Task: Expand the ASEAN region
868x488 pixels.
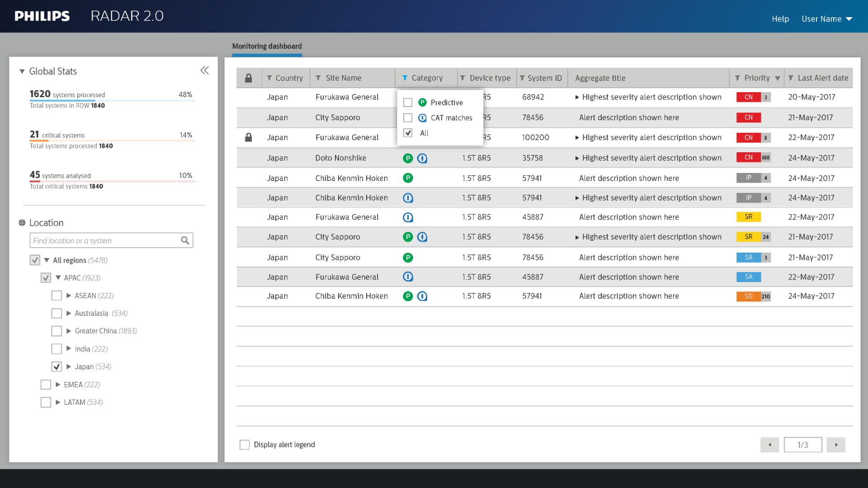Action: point(68,296)
